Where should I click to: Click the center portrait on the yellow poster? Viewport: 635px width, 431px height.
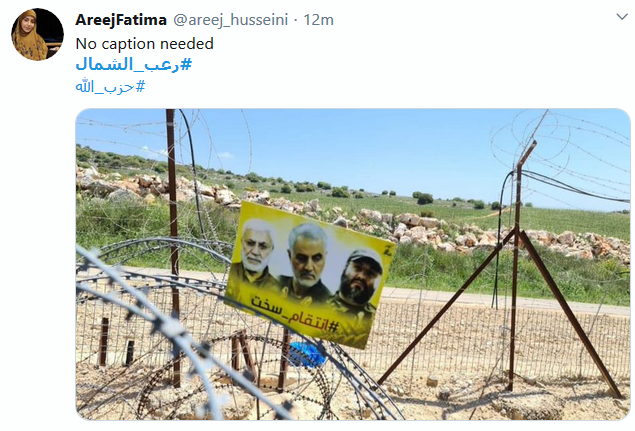point(307,263)
